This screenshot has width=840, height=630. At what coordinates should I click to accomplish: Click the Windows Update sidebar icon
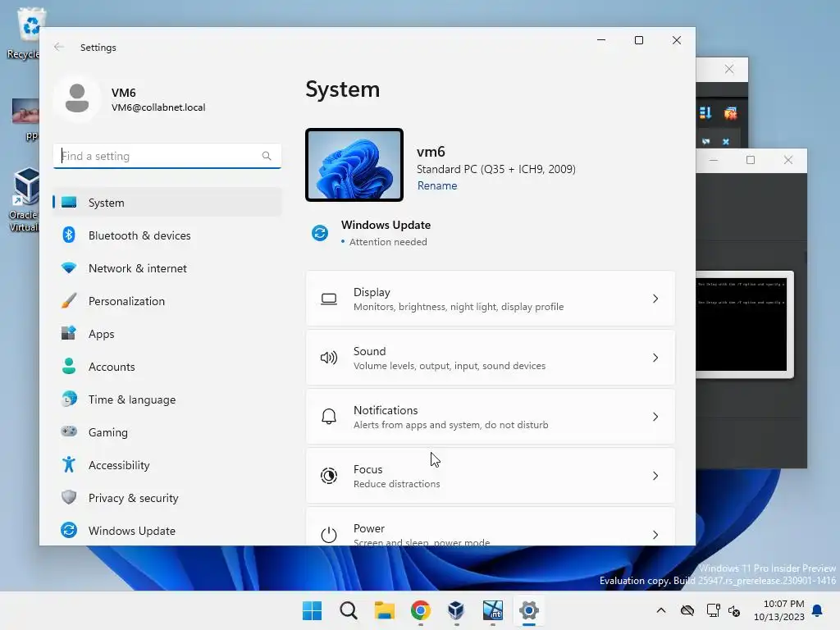[69, 530]
